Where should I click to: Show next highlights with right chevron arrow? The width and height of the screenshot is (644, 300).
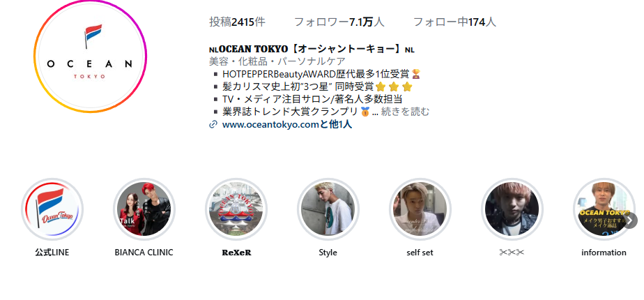pyautogui.click(x=629, y=220)
